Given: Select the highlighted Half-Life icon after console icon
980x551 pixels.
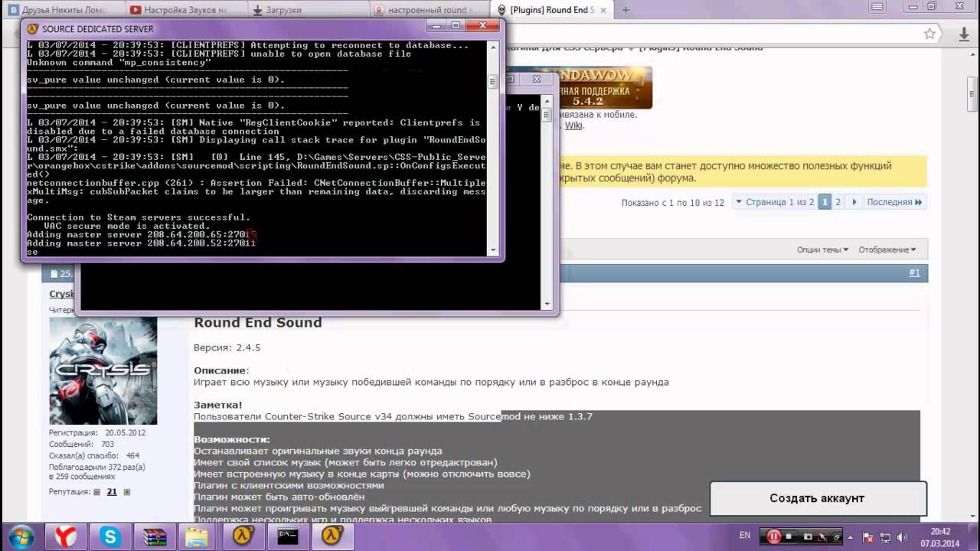Looking at the screenshot, I should (332, 536).
